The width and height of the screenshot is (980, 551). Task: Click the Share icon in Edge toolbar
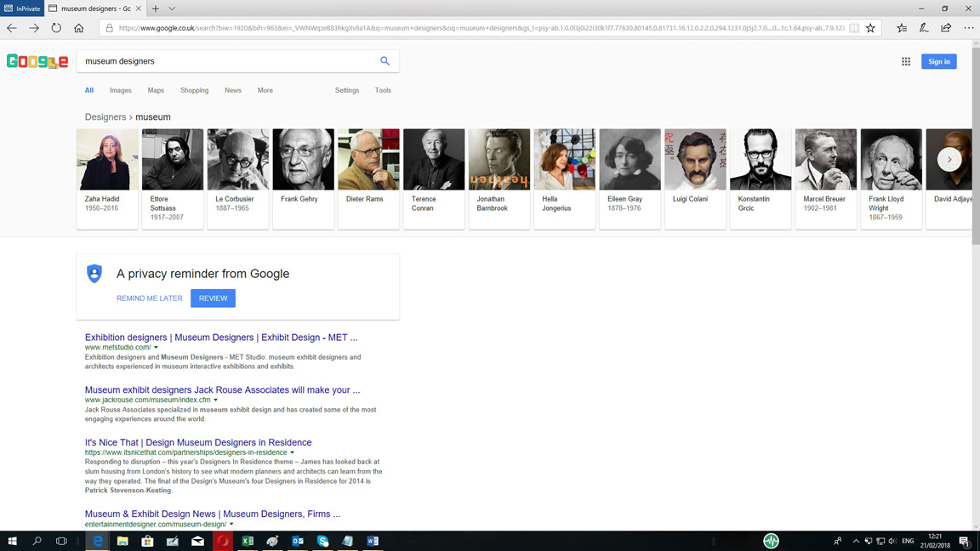click(x=946, y=28)
